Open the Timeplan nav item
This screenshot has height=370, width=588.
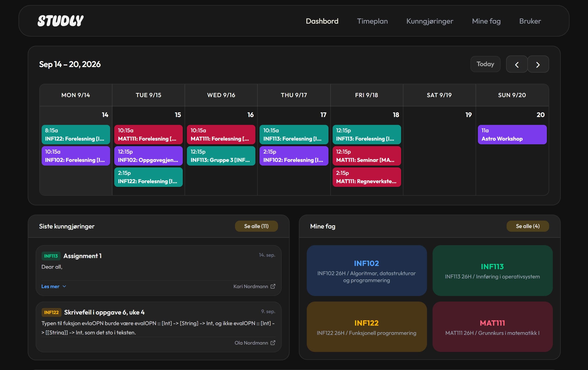pos(372,21)
